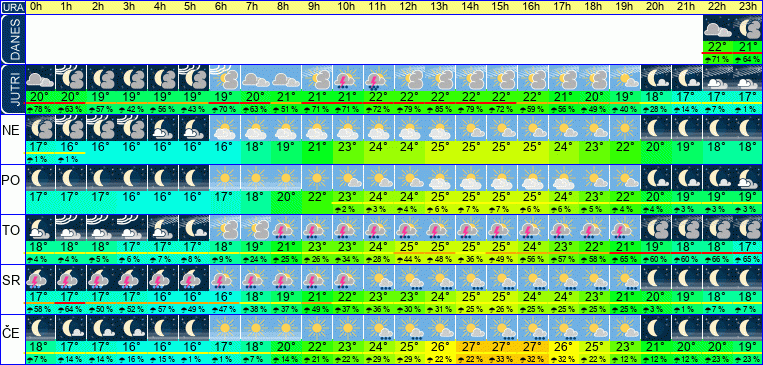Screen dimensions: 763x365
Task: Click the orange 27° cell for ČE 14h
Action: pyautogui.click(x=471, y=347)
